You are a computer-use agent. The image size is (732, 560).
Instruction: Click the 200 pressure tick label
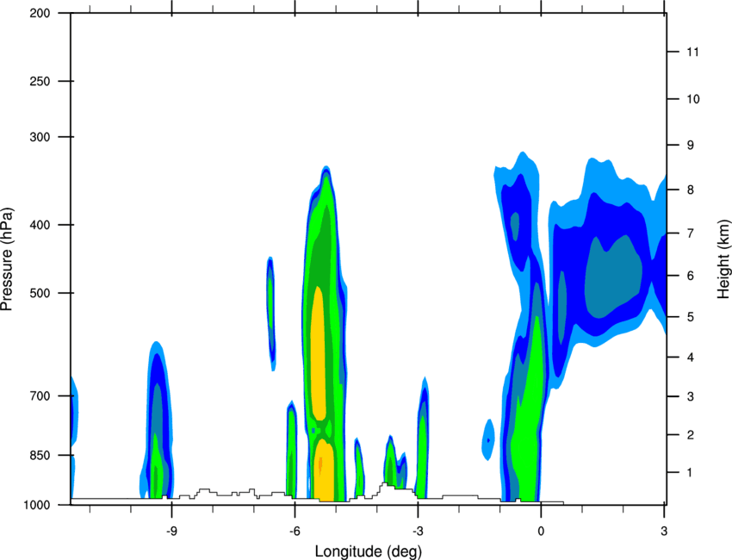tap(40, 13)
